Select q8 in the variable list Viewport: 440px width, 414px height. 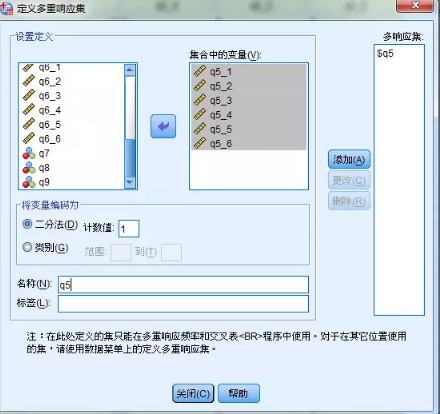[44, 168]
